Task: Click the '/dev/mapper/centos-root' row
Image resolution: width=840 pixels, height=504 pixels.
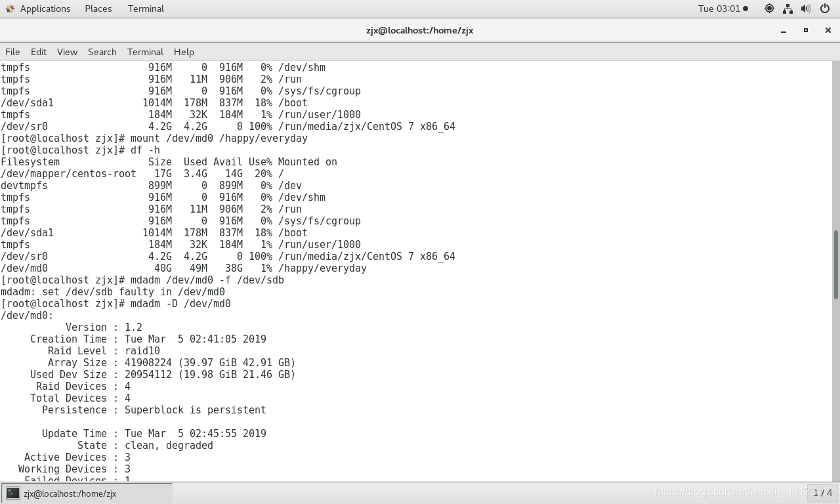Action: [142, 174]
